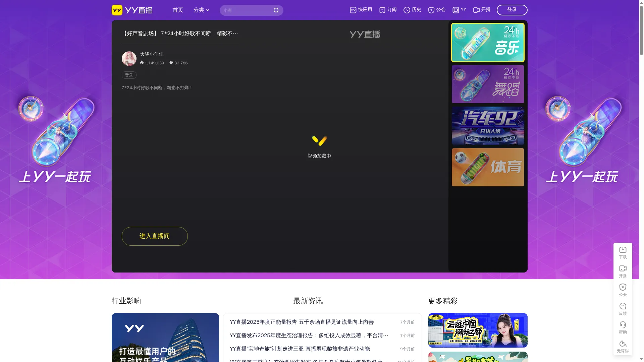Click the 更多精彩 section heading
Image resolution: width=644 pixels, height=362 pixels.
click(x=443, y=301)
